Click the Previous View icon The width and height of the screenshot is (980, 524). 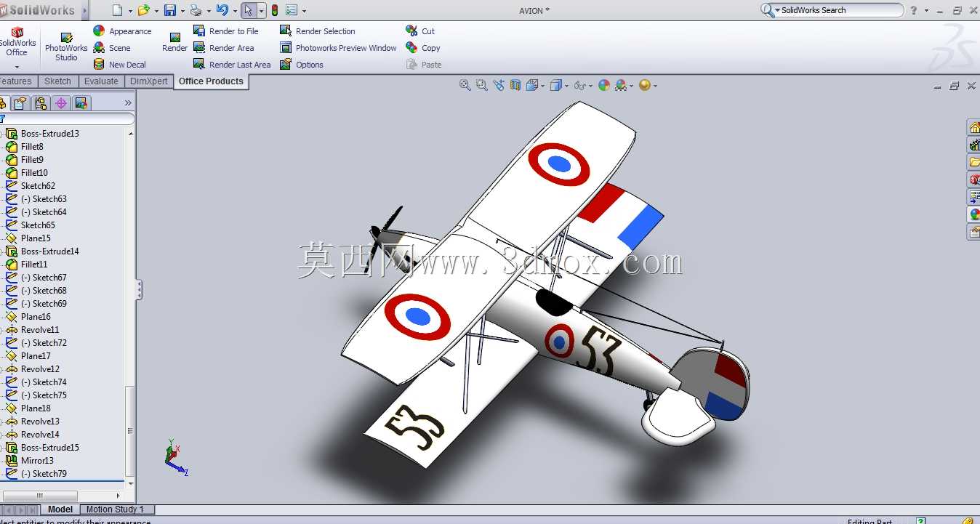(x=499, y=85)
